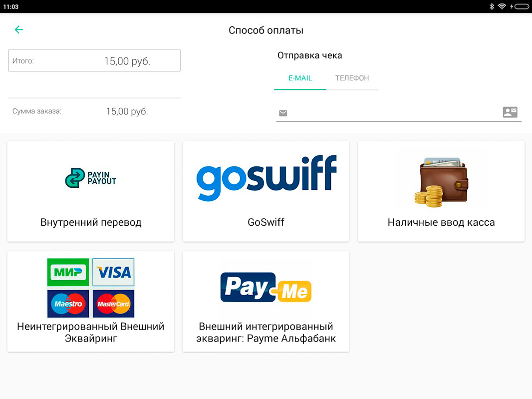Viewport: 532px width, 399px height.
Task: Tap the GoSwiff logo
Action: (x=266, y=178)
